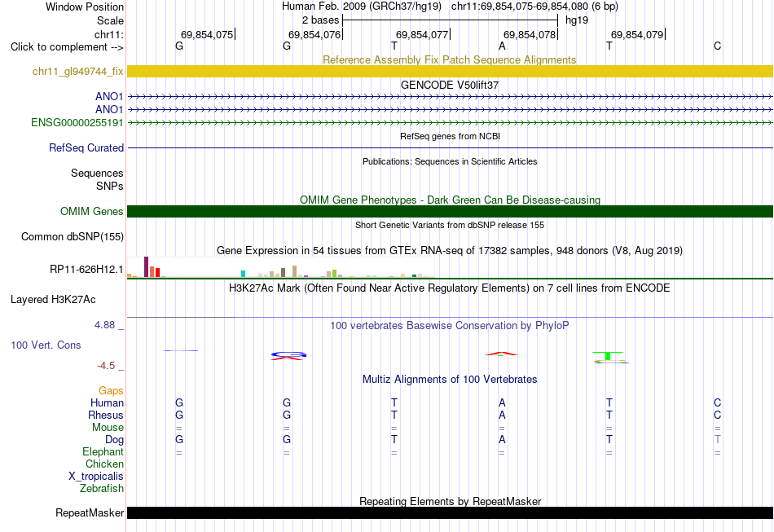Click the reference base A in sequence row
The height and width of the screenshot is (532, 774).
click(502, 46)
